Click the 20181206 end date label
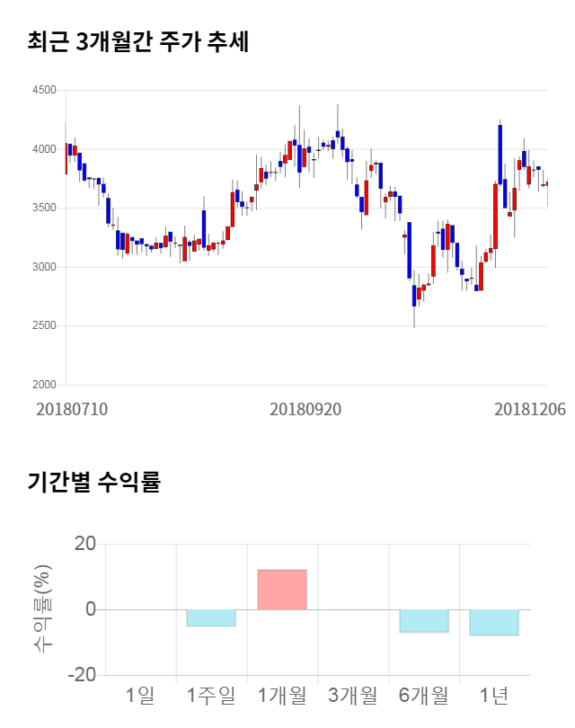This screenshot has width=575, height=728. click(x=530, y=409)
